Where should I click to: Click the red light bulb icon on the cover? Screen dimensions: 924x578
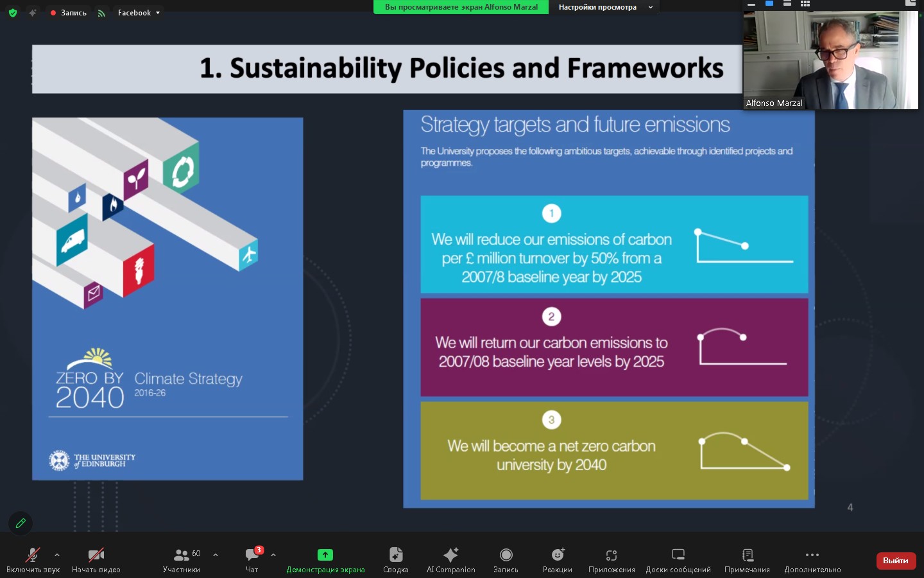click(x=139, y=270)
